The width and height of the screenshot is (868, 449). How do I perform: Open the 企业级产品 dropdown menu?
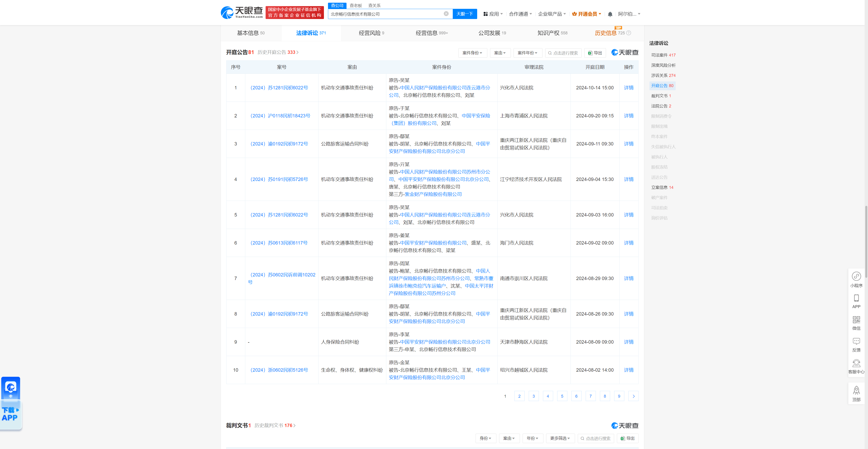coord(552,14)
